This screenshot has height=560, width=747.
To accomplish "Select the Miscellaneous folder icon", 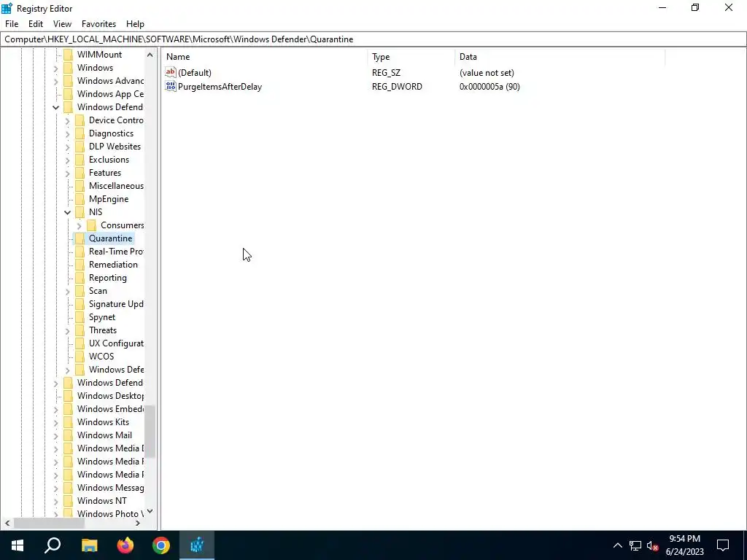I will [x=80, y=186].
